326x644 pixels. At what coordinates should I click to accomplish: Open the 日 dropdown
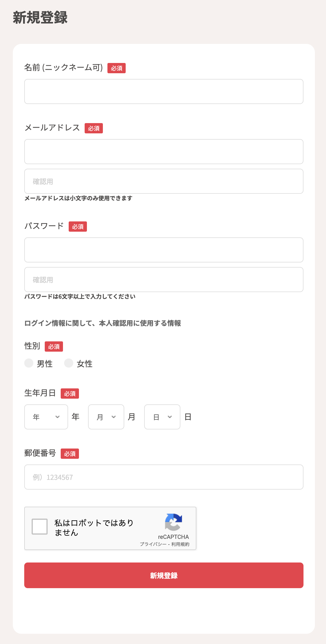(x=162, y=417)
